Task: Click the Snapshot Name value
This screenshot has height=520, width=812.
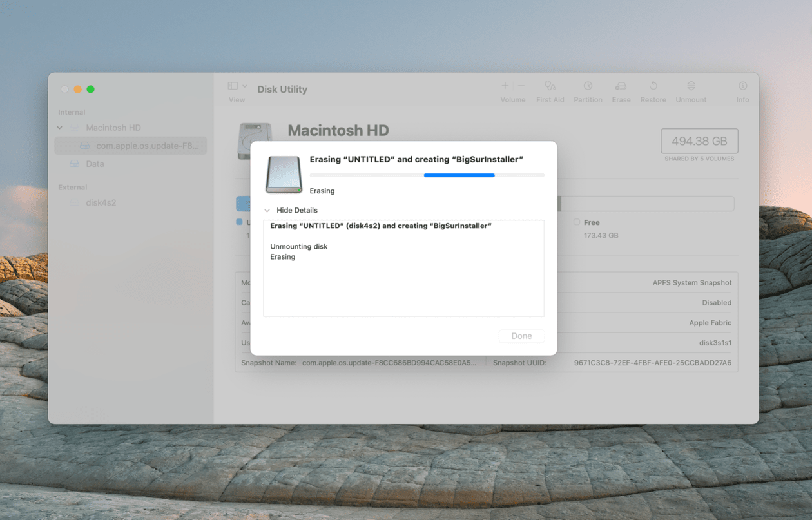Action: (x=389, y=363)
